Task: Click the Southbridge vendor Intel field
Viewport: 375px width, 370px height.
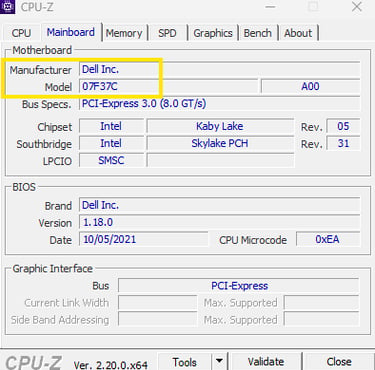Action: point(111,143)
